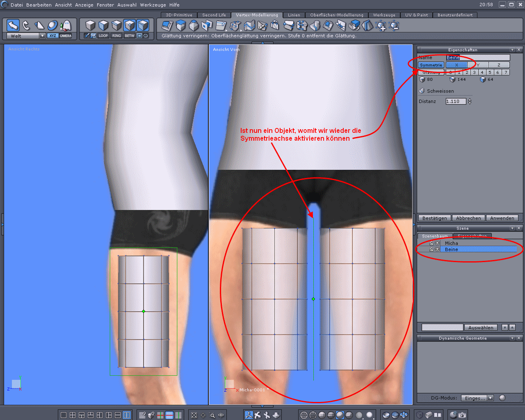Image resolution: width=525 pixels, height=420 pixels.
Task: Click the Symmetrie button
Action: coord(431,65)
